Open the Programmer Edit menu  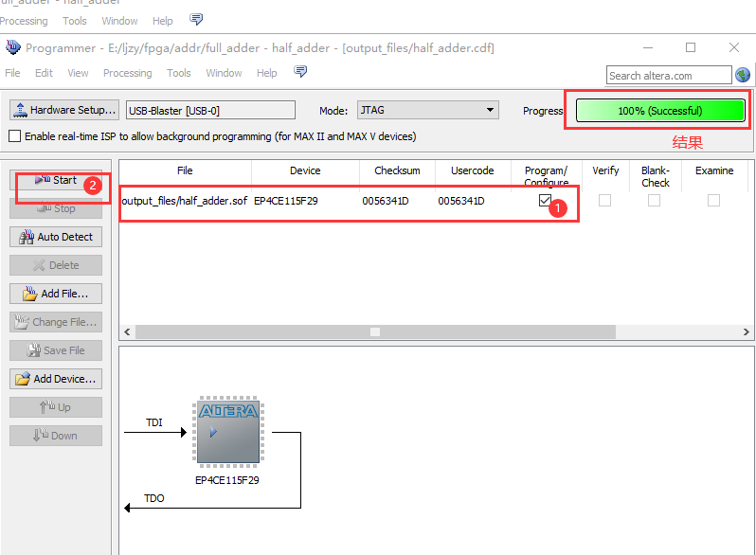pyautogui.click(x=44, y=73)
